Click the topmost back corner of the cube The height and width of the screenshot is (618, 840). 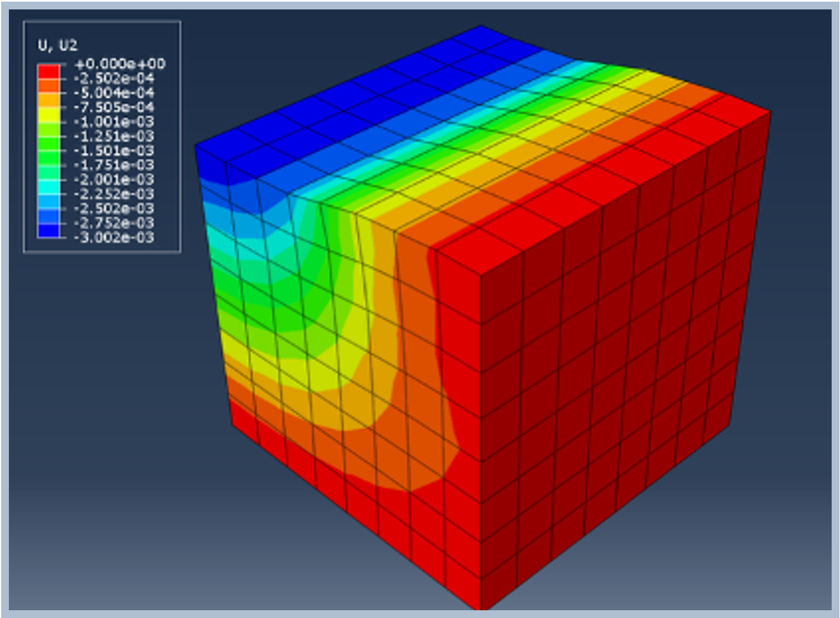click(481, 26)
